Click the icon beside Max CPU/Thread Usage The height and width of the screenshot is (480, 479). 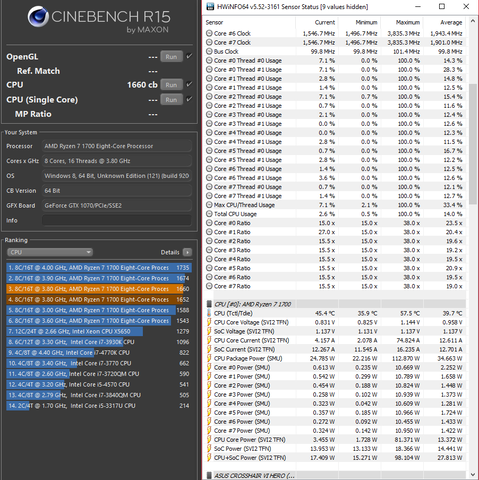tap(209, 205)
